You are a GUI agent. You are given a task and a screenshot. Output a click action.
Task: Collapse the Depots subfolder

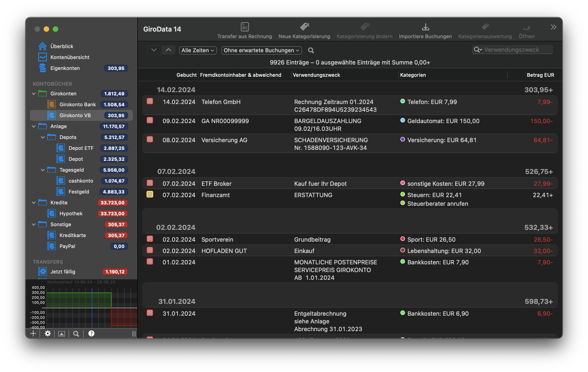43,137
